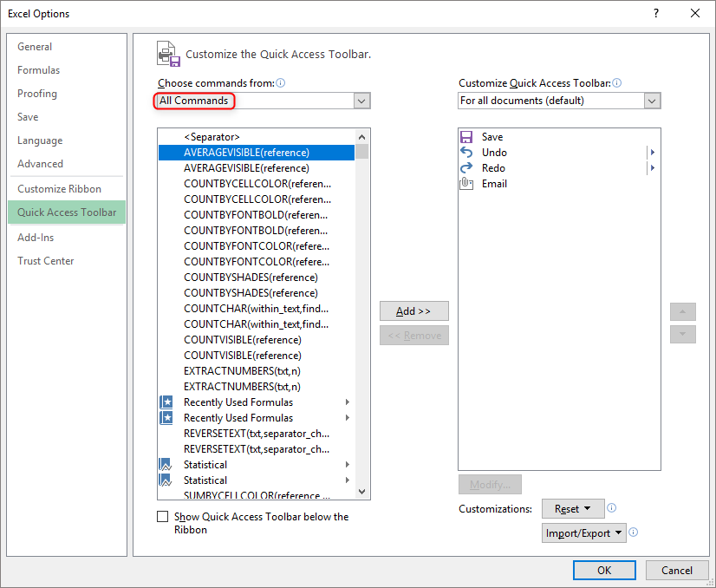716x588 pixels.
Task: Click the Move Down arrow button
Action: (x=683, y=335)
